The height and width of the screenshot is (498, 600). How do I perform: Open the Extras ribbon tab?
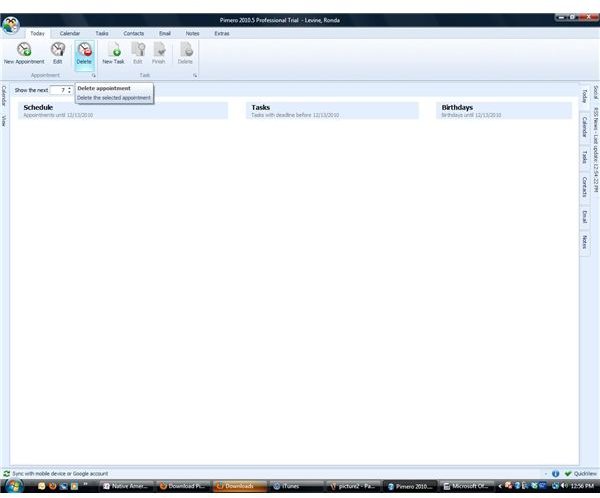coord(222,33)
